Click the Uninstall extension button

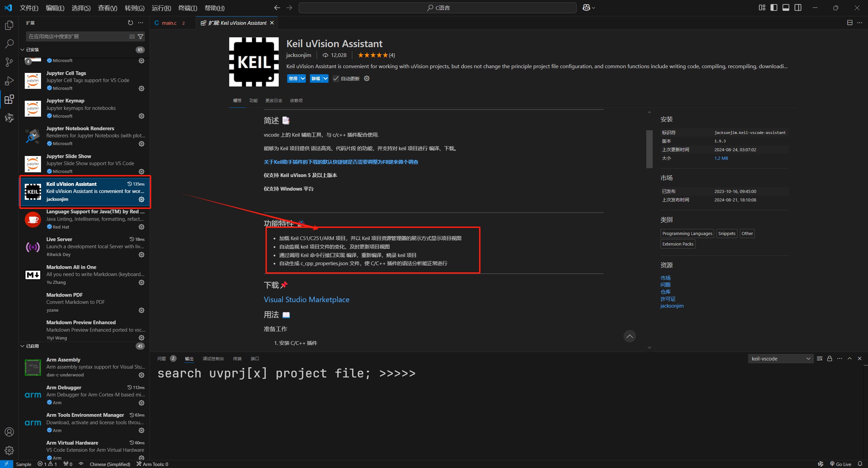(316, 79)
